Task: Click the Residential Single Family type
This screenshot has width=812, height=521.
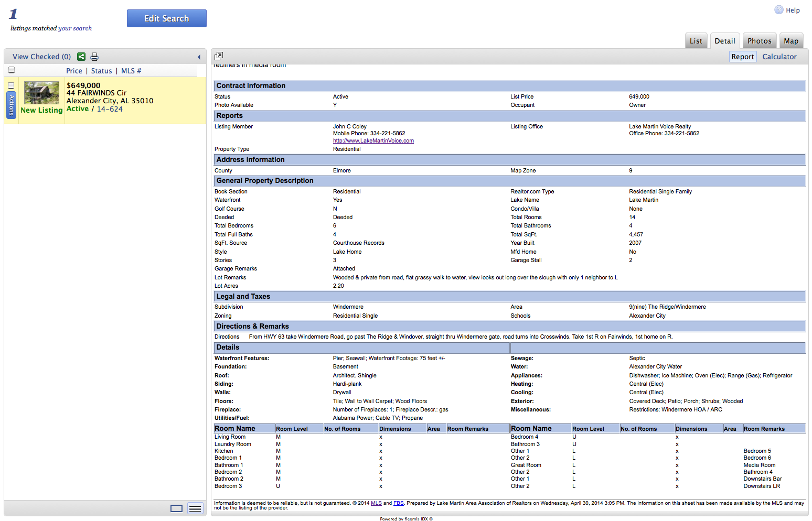Action: point(660,191)
